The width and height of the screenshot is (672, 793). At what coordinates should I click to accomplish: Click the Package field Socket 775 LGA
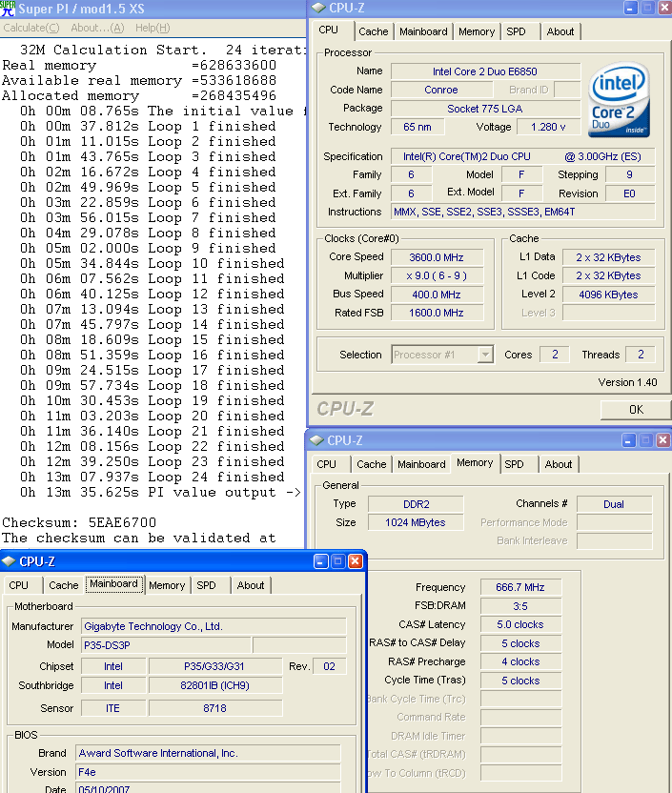point(485,109)
